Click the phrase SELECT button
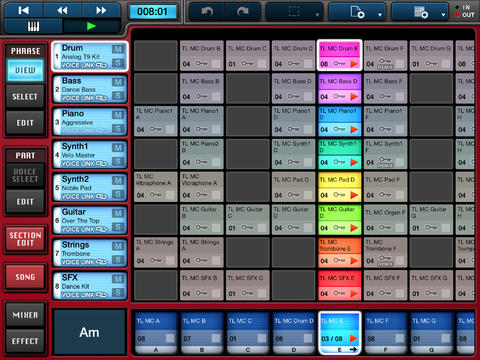 tap(25, 97)
